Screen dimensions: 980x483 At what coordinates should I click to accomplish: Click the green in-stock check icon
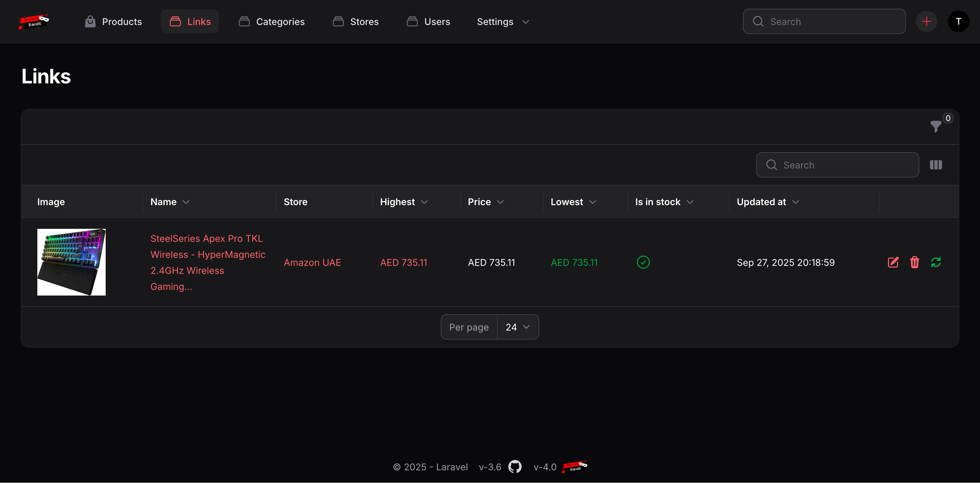[643, 262]
